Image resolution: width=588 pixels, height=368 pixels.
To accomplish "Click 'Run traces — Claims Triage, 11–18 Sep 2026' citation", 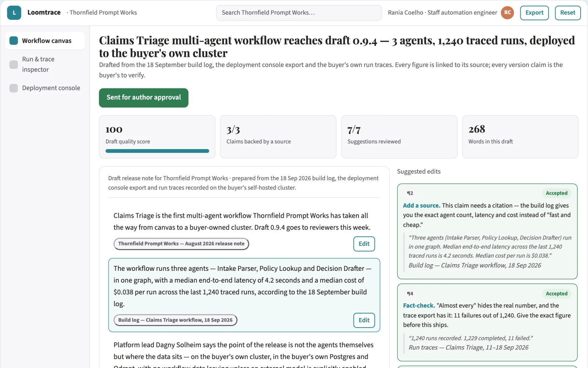I will (x=469, y=347).
